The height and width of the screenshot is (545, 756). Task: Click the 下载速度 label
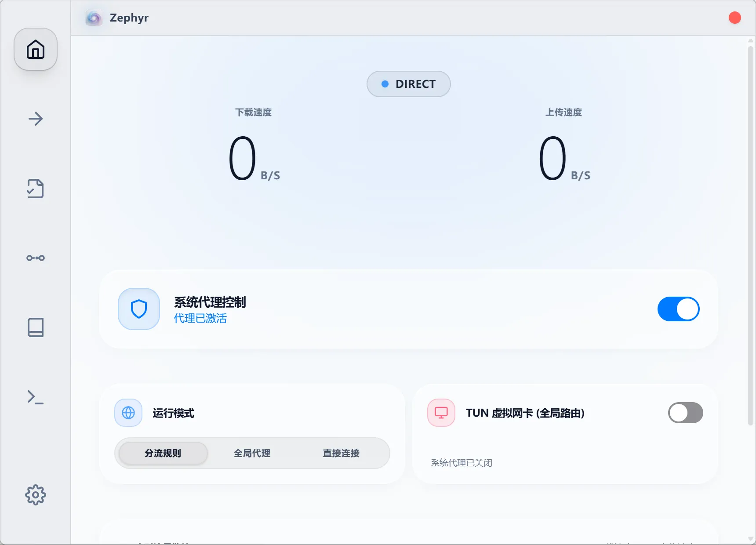[x=254, y=113]
